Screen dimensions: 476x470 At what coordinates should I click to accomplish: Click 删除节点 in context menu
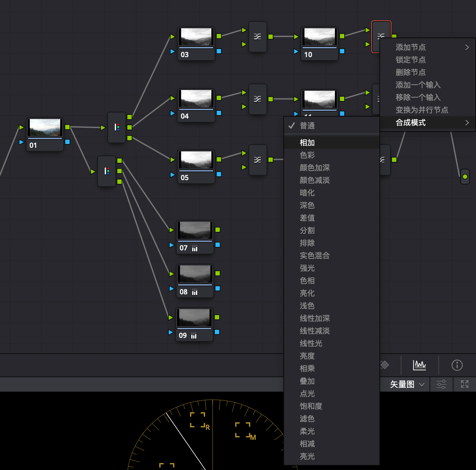pos(410,72)
